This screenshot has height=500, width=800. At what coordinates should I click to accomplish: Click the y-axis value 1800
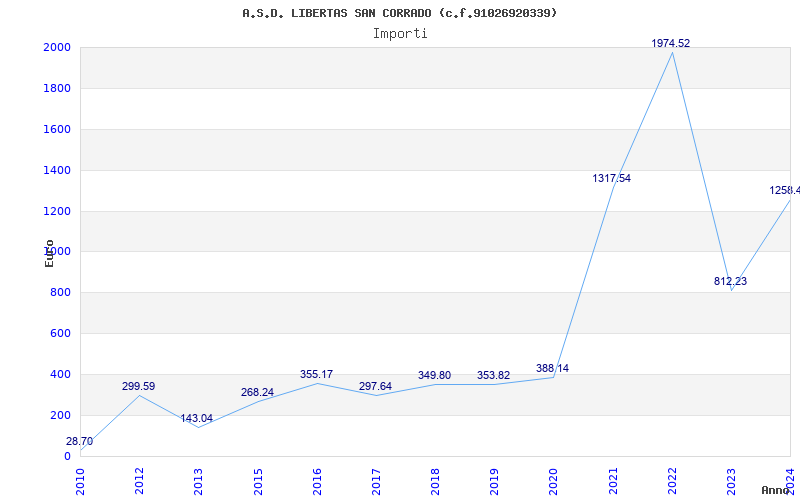(x=57, y=88)
